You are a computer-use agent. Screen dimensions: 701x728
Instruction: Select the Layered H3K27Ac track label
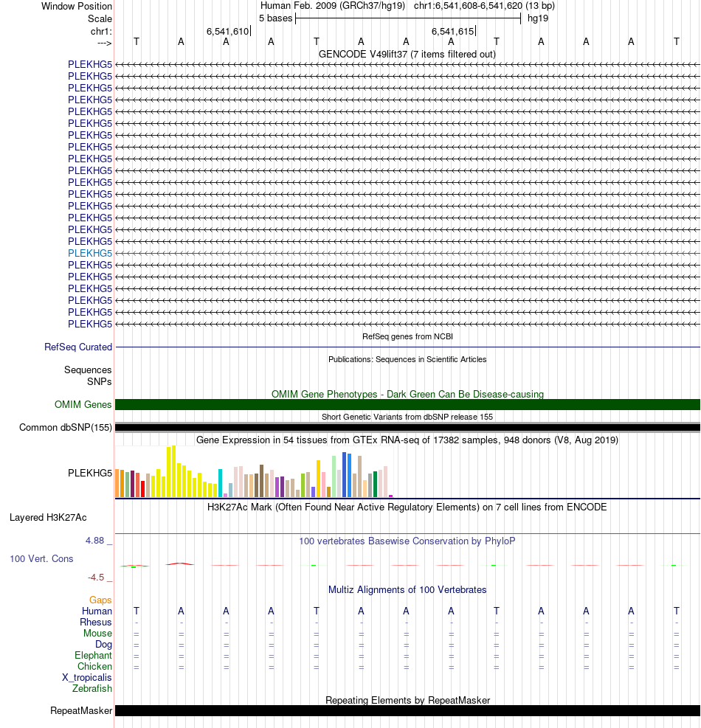(48, 517)
